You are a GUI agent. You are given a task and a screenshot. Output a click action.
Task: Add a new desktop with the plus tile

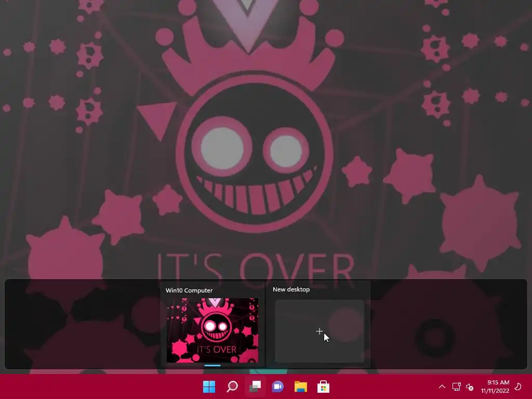(320, 331)
